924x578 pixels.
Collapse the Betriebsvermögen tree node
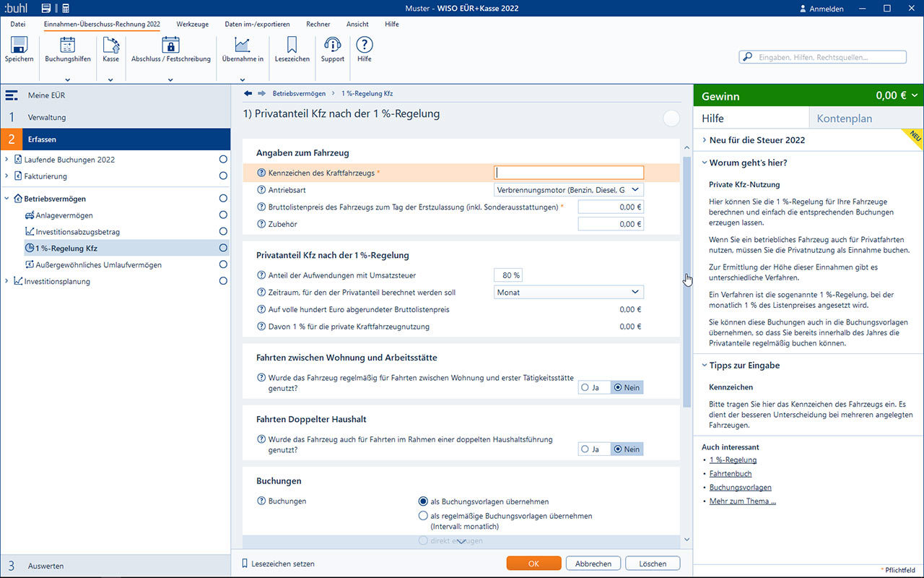point(7,199)
